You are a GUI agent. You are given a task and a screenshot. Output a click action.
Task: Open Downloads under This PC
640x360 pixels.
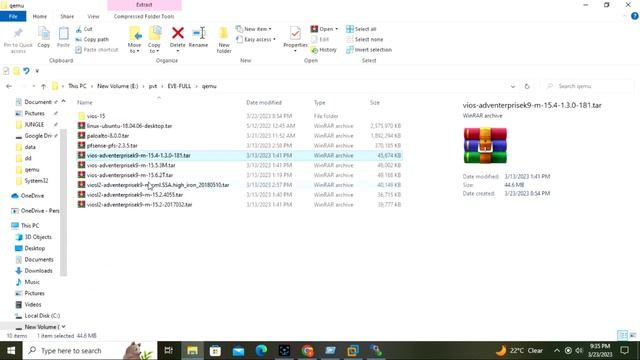38,271
